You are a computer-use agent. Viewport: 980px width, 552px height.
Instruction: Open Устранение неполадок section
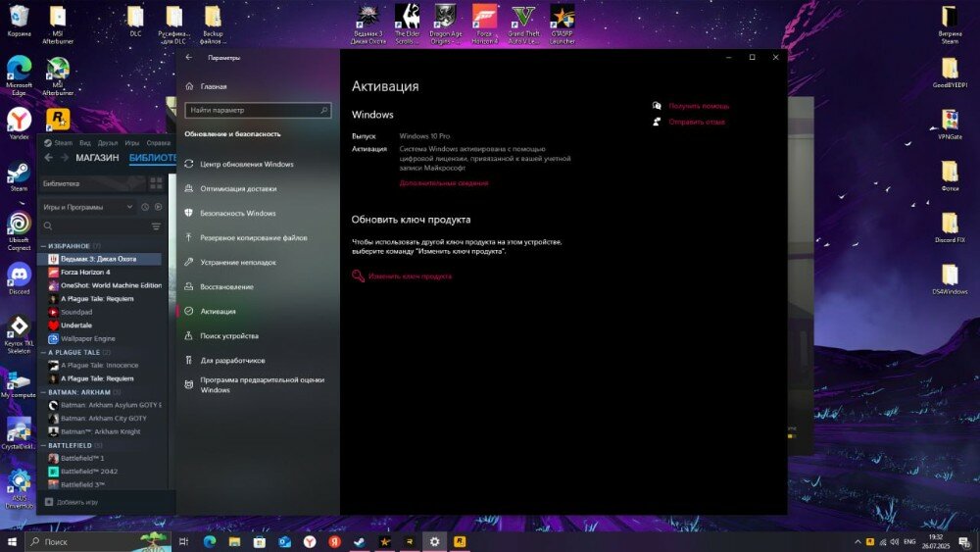(x=237, y=263)
